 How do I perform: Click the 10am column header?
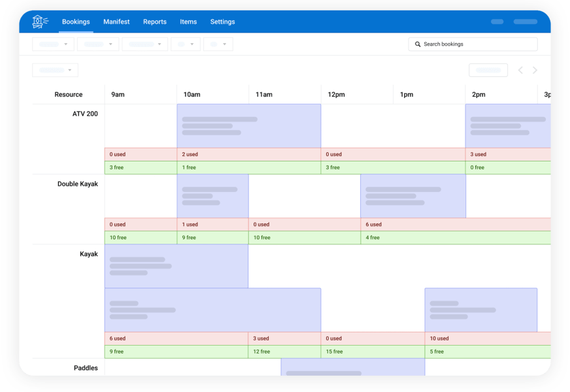point(212,95)
